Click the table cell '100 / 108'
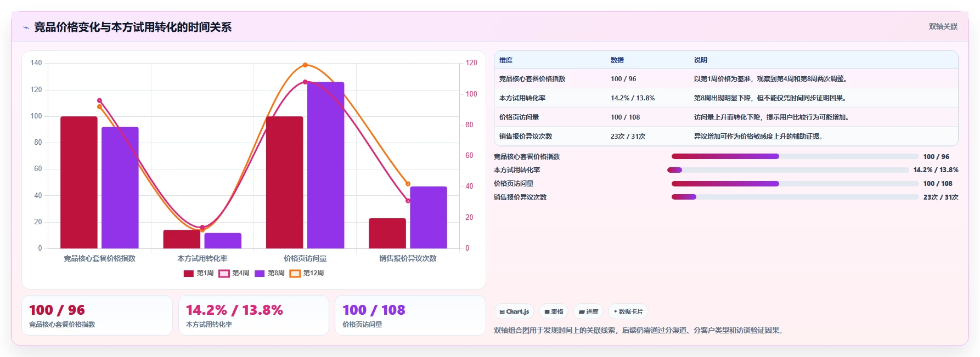The height and width of the screenshot is (357, 980). pos(625,117)
